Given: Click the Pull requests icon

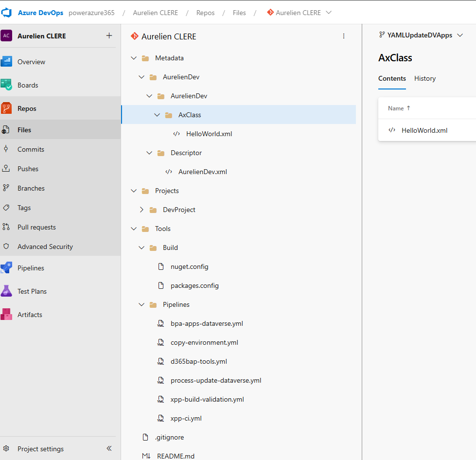Looking at the screenshot, I should point(6,227).
